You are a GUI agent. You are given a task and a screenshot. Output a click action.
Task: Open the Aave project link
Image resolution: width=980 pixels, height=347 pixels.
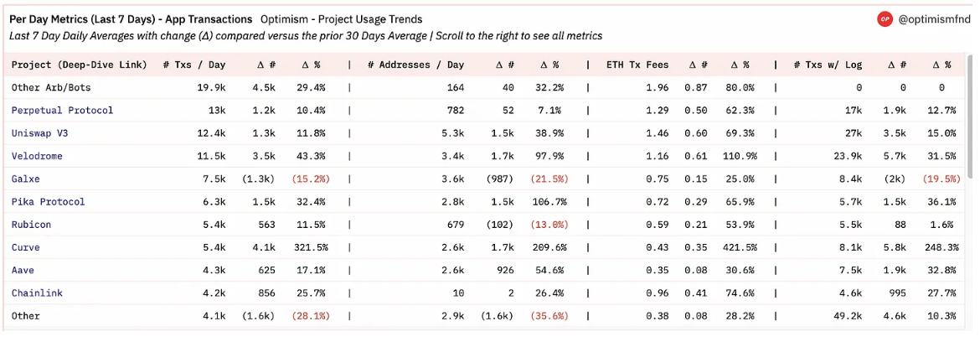coord(23,270)
